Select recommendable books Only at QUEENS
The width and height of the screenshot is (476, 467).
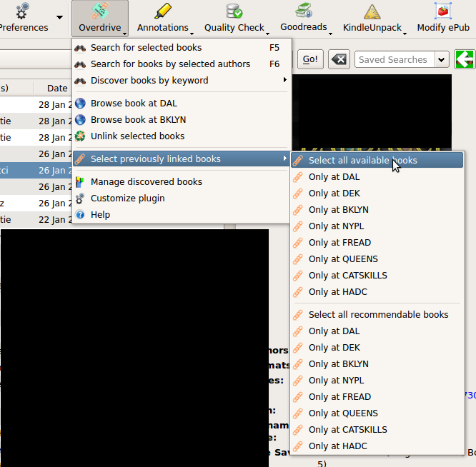[377, 413]
